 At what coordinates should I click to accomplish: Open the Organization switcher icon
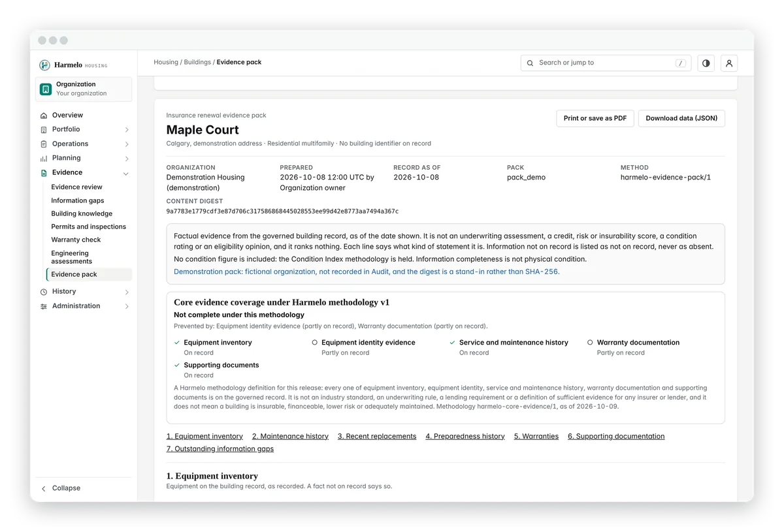click(x=46, y=89)
